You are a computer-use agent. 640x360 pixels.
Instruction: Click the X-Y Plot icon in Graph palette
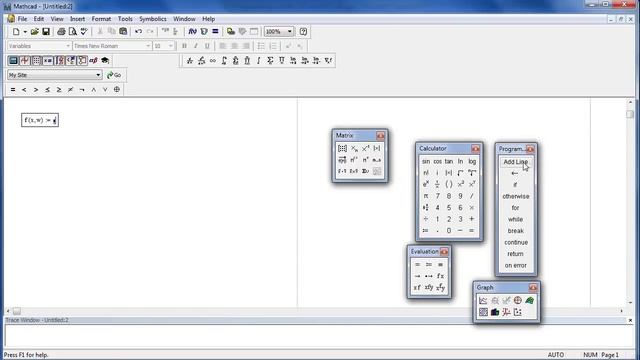point(483,301)
